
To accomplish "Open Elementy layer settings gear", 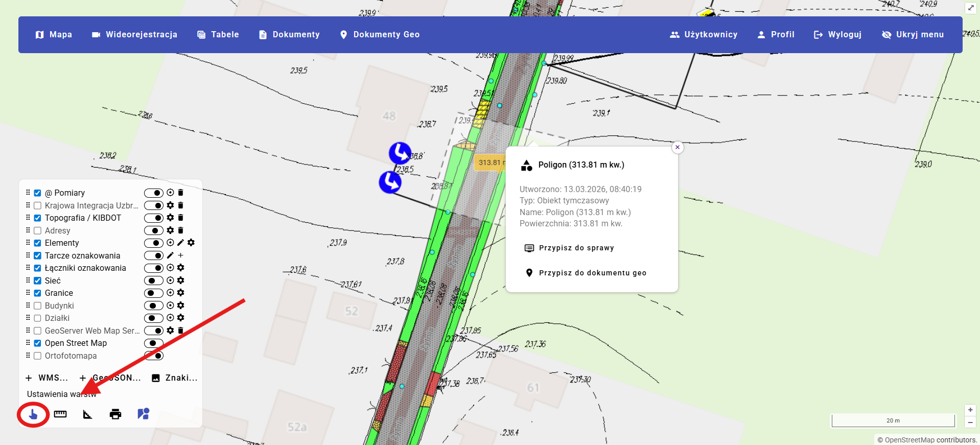I will (x=191, y=243).
